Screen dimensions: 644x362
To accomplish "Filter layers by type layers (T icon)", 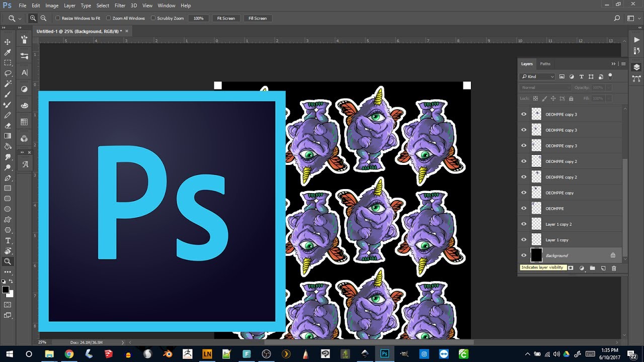I will coord(582,76).
